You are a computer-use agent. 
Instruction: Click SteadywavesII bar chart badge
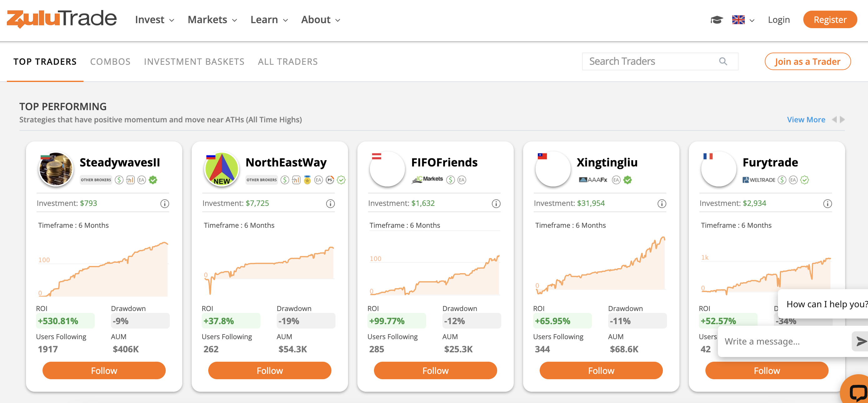(130, 180)
